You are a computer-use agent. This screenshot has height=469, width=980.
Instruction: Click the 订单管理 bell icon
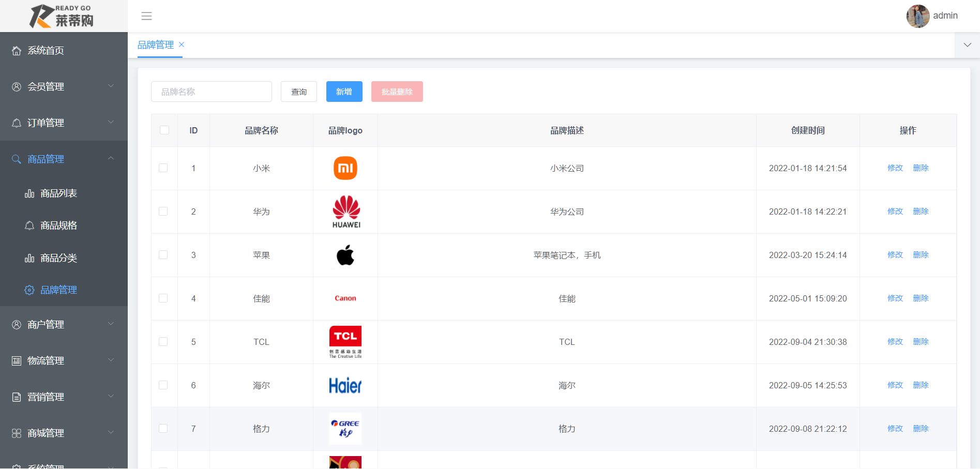tap(17, 123)
